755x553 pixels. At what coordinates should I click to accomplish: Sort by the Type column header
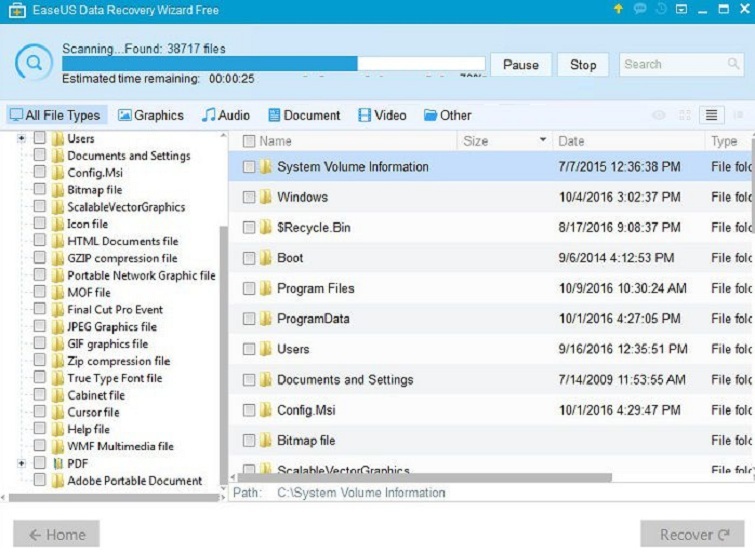point(729,141)
